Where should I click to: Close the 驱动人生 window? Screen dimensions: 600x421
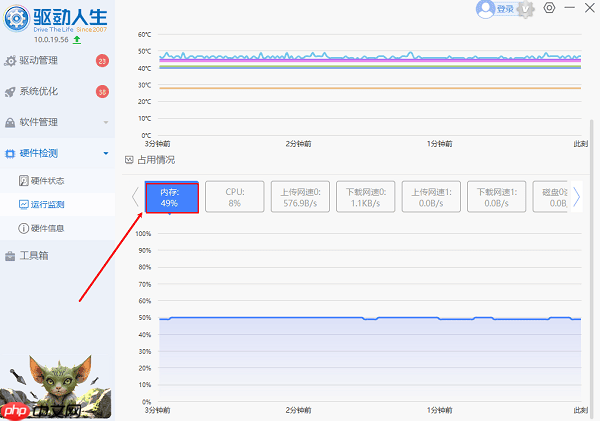tap(590, 8)
